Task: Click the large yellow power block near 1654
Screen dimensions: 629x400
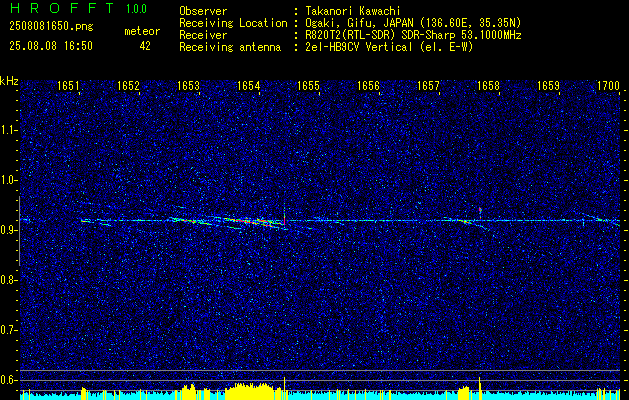Action: pos(253,392)
